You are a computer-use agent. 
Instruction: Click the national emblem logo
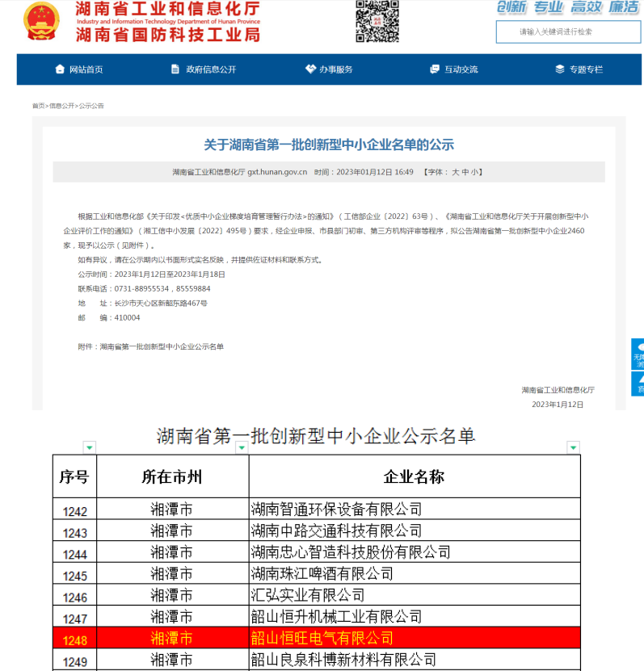[x=41, y=22]
